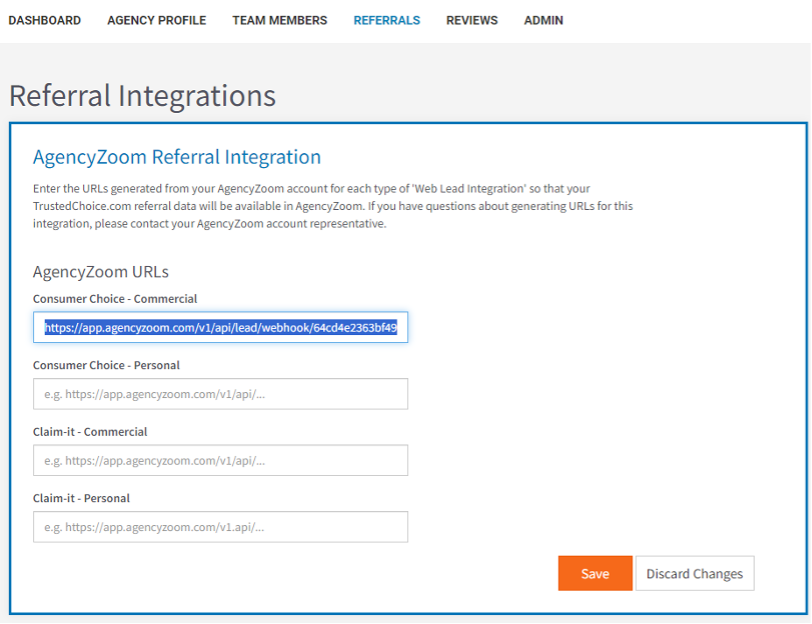This screenshot has width=812, height=624.
Task: Open the Reviews tab
Action: click(x=472, y=20)
